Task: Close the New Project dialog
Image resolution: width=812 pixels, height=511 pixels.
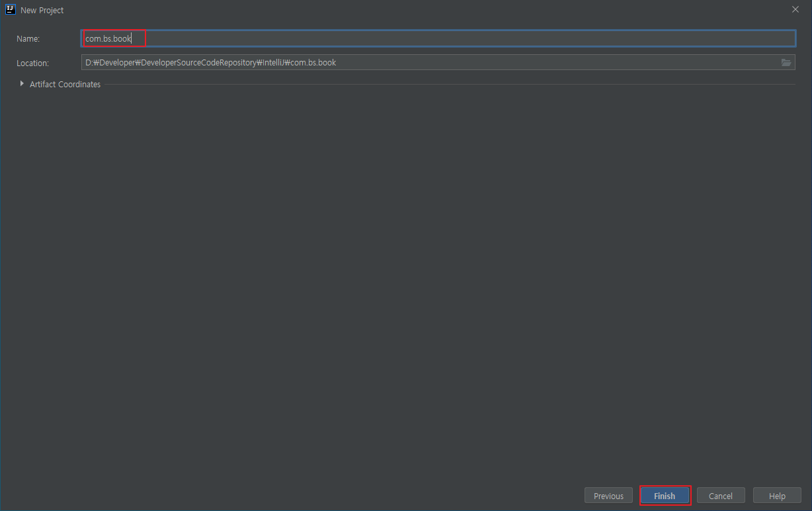Action: click(795, 10)
